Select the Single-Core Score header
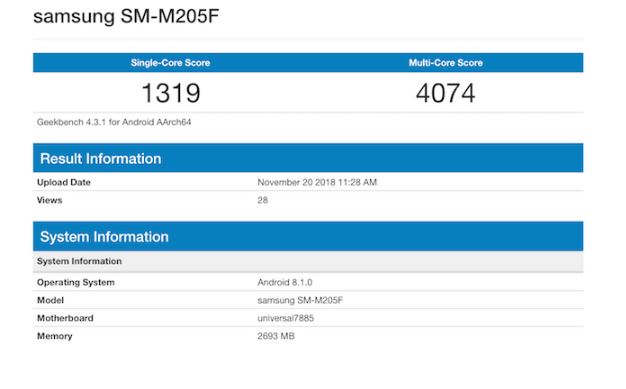The image size is (626, 389). click(170, 63)
